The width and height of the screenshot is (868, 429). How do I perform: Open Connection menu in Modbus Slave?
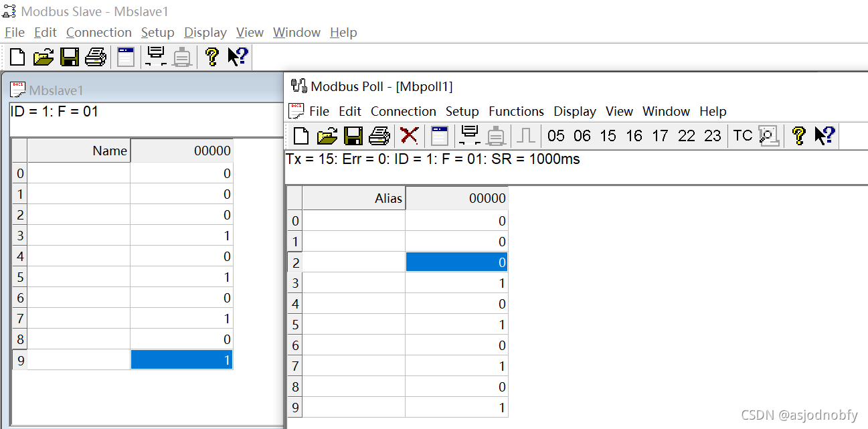99,32
